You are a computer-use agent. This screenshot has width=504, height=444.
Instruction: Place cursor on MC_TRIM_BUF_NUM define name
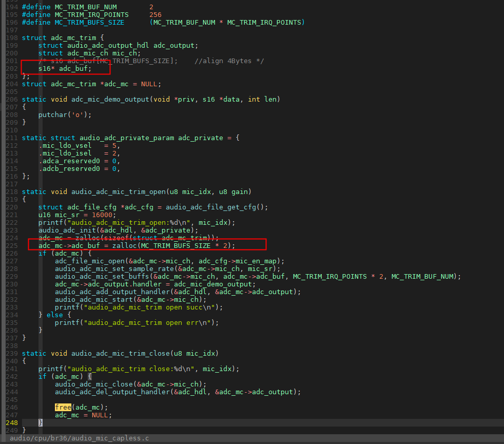pyautogui.click(x=86, y=7)
